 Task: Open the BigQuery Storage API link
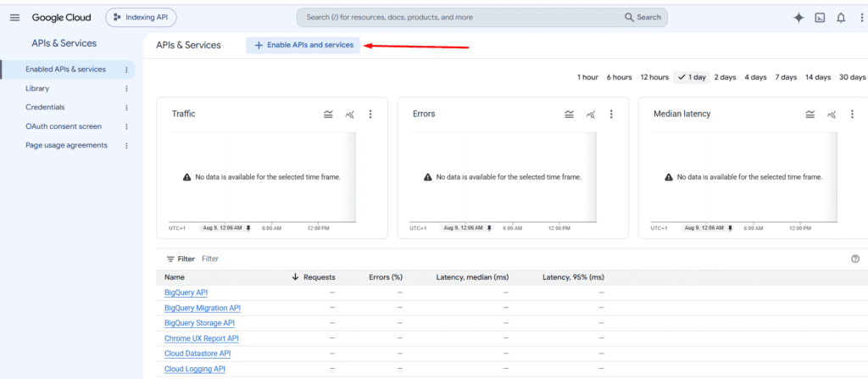[x=199, y=323]
